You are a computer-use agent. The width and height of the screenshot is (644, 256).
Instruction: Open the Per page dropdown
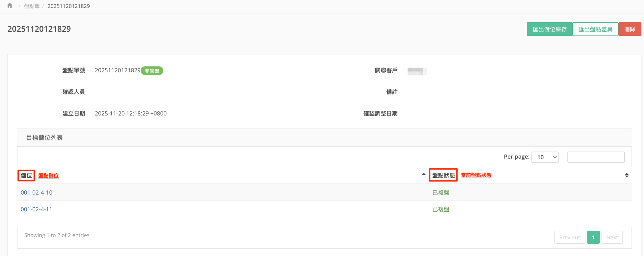[545, 157]
